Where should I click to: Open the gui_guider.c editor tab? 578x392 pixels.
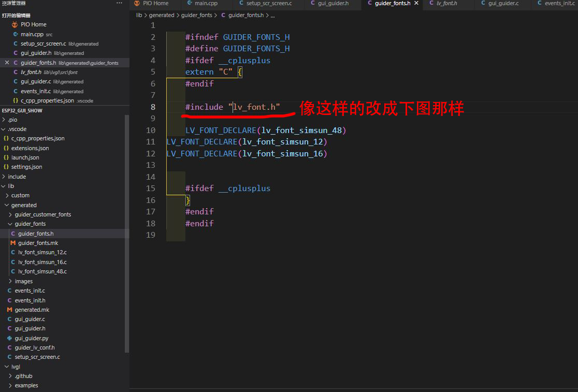499,3
